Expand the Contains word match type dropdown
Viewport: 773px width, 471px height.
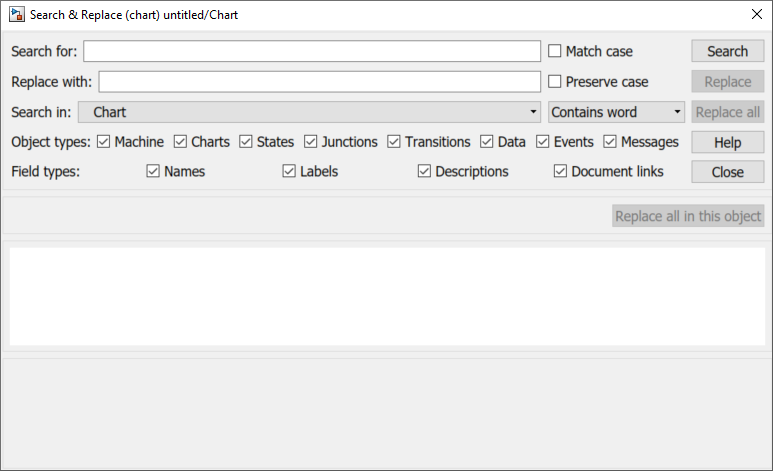click(616, 112)
